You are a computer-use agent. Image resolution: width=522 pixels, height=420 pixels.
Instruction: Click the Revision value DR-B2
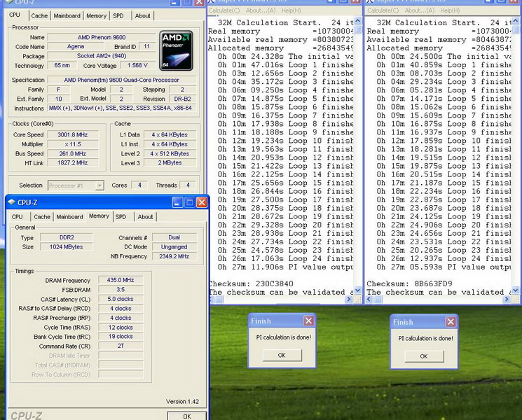(182, 99)
